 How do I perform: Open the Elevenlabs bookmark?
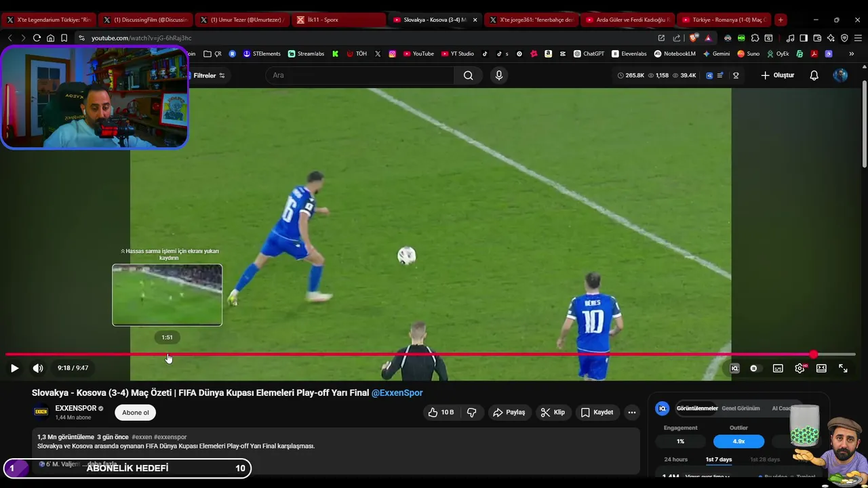pos(629,54)
